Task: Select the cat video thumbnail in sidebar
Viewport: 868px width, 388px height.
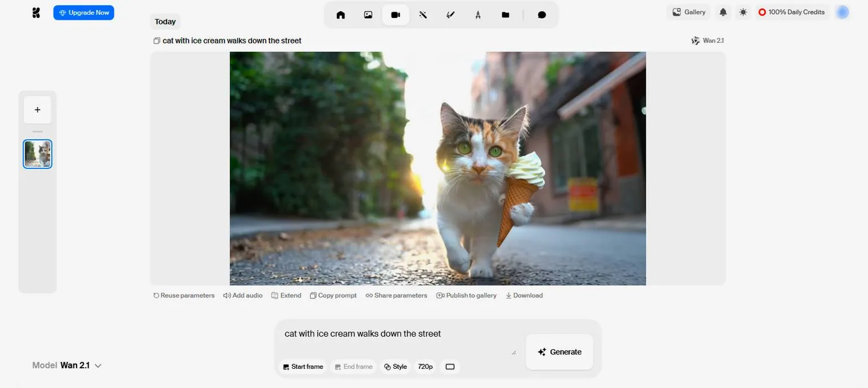Action: pyautogui.click(x=38, y=154)
